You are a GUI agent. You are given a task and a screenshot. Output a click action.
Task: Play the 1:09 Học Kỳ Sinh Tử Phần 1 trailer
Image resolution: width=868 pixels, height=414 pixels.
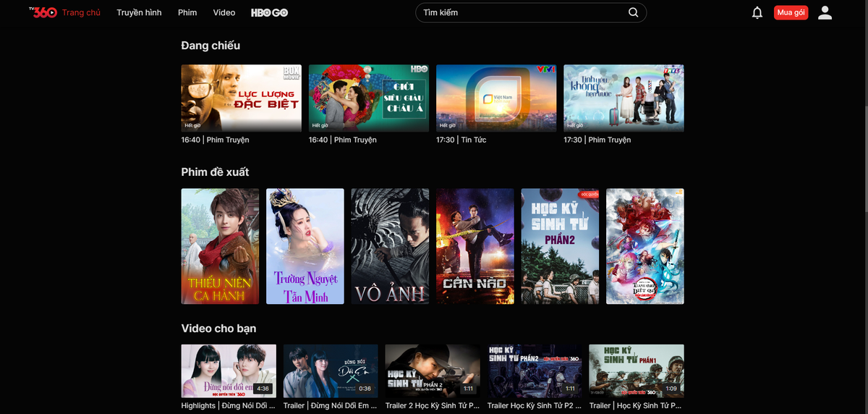[637, 371]
